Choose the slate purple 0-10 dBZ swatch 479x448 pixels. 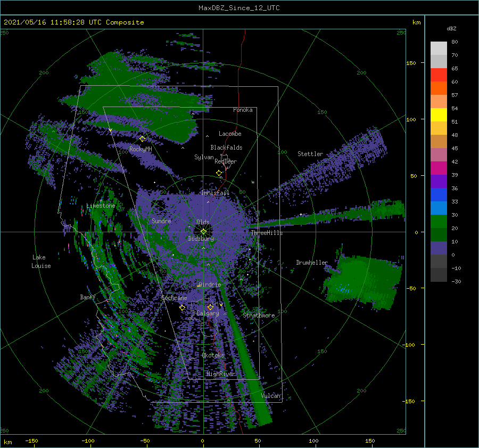coord(439,248)
